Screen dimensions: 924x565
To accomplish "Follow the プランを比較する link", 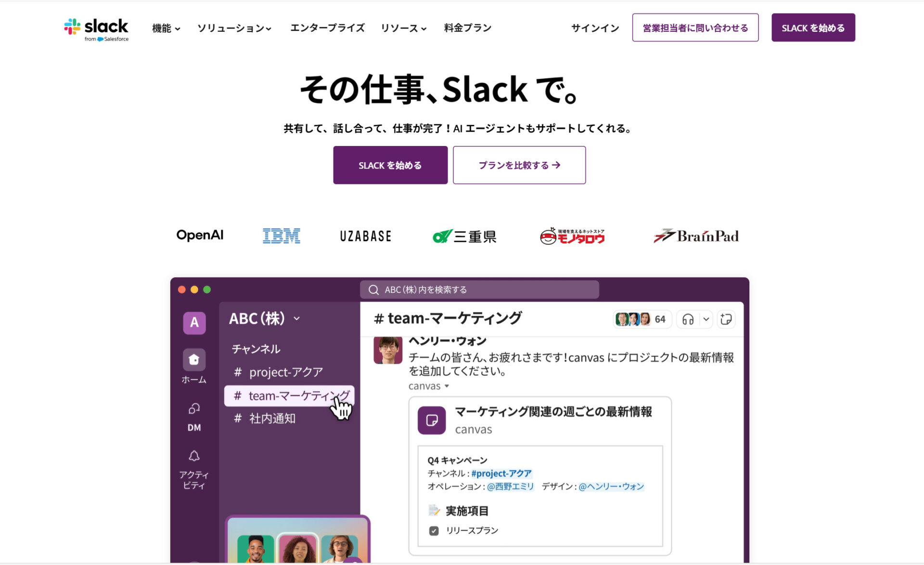I will (x=519, y=165).
